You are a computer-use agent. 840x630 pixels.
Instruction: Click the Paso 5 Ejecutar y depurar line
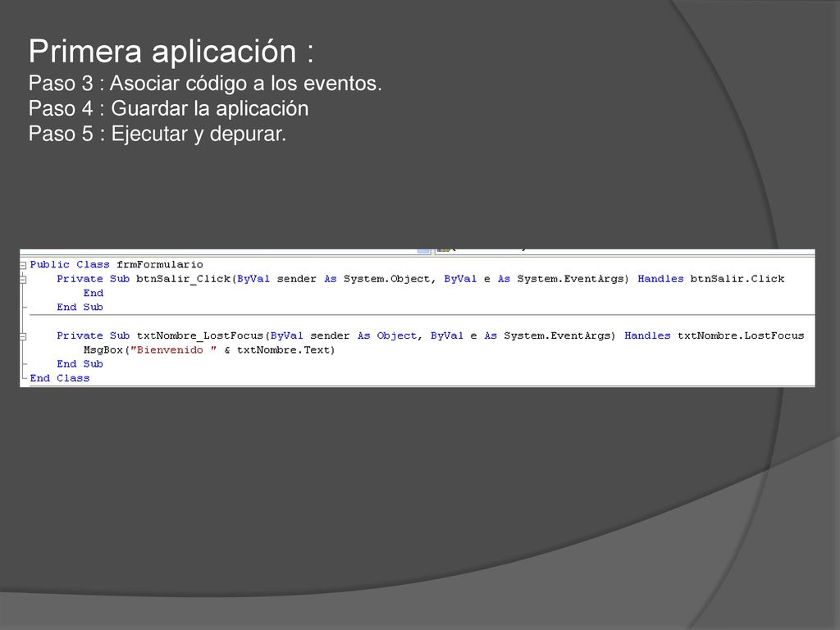157,134
